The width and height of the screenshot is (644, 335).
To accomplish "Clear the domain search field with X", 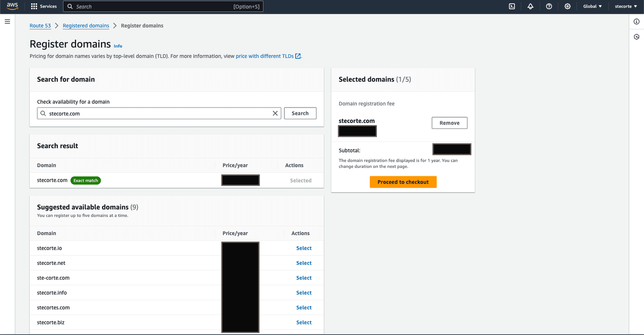I will click(275, 113).
